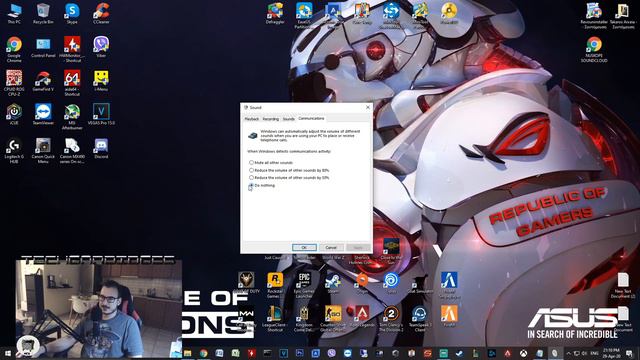Open the Steam desktop shortcut
640x360 pixels.
[x=333, y=283]
